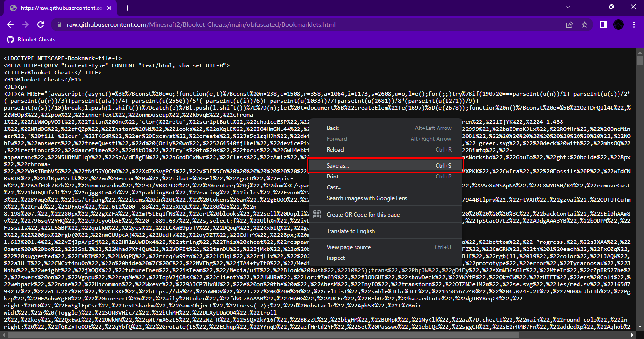
Task: Open the Chrome three-dot menu
Action: click(x=633, y=24)
